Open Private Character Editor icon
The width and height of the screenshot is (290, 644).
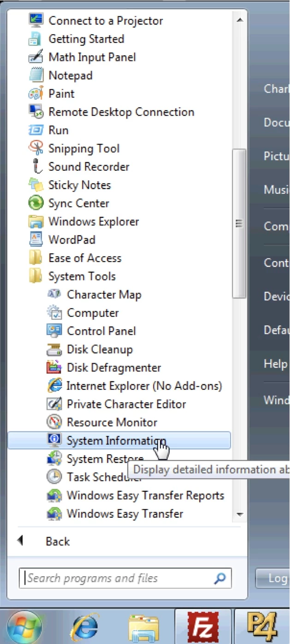[54, 404]
